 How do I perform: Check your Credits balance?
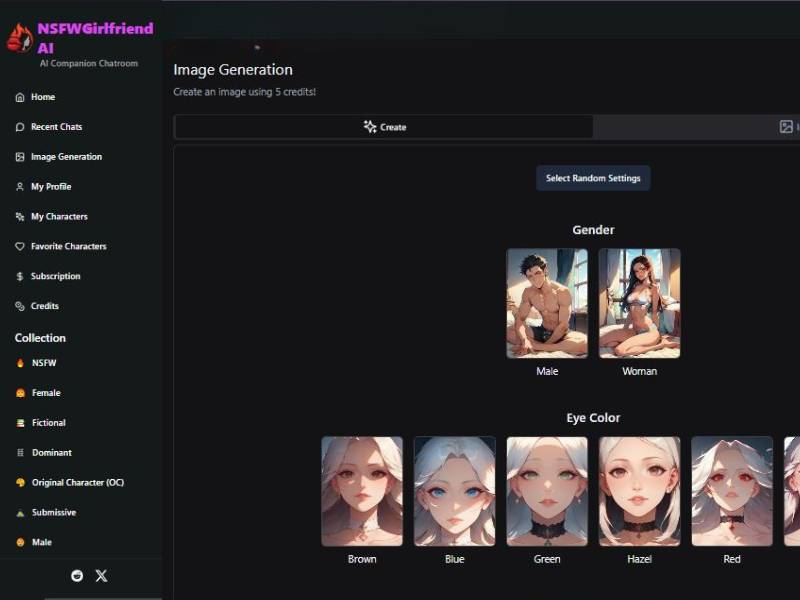pyautogui.click(x=45, y=306)
